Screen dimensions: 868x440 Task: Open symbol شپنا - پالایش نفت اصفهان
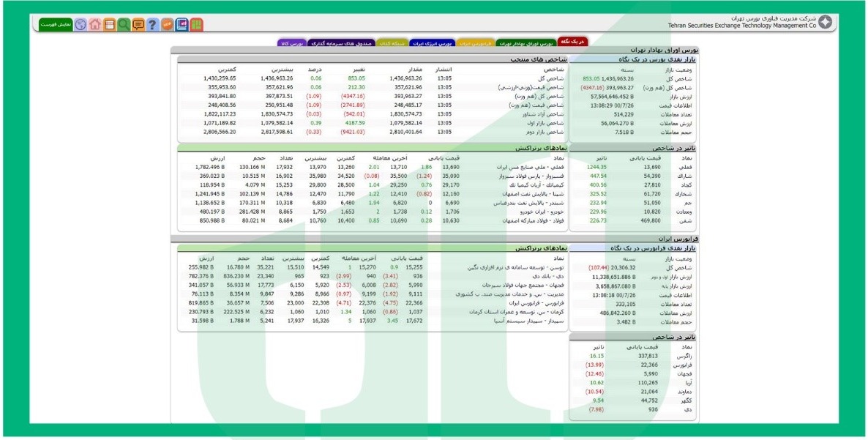[x=534, y=194]
